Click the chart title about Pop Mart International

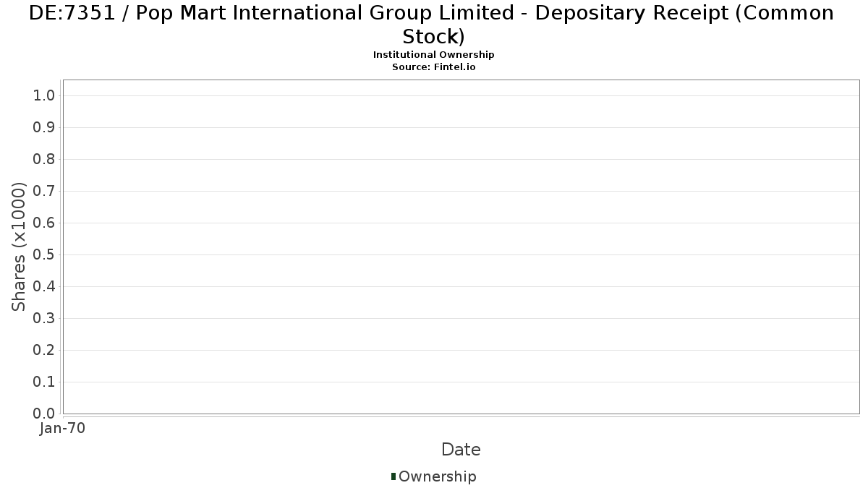click(x=433, y=24)
